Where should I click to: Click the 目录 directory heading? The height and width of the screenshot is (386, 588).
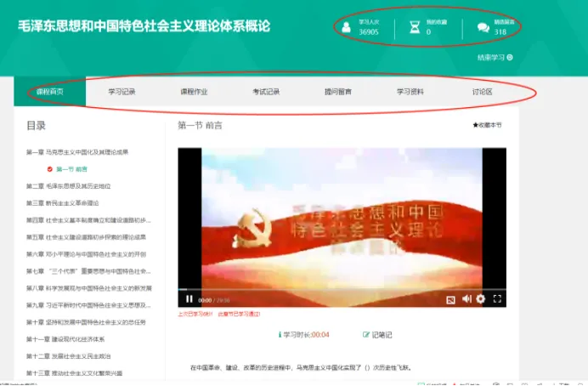click(36, 125)
